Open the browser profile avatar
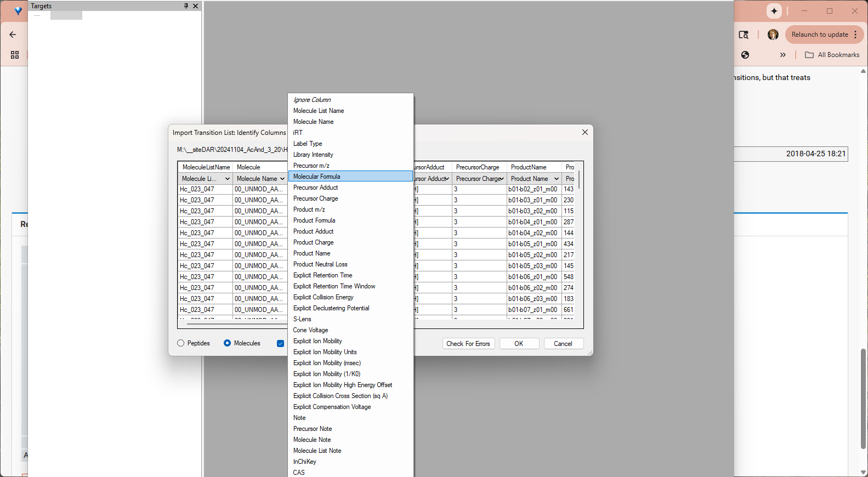This screenshot has height=477, width=868. (773, 35)
